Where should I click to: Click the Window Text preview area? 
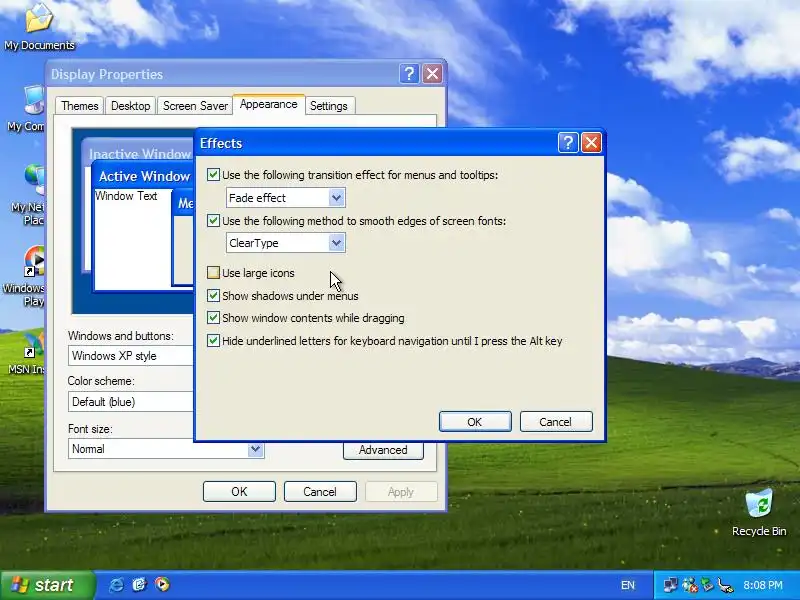(133, 239)
